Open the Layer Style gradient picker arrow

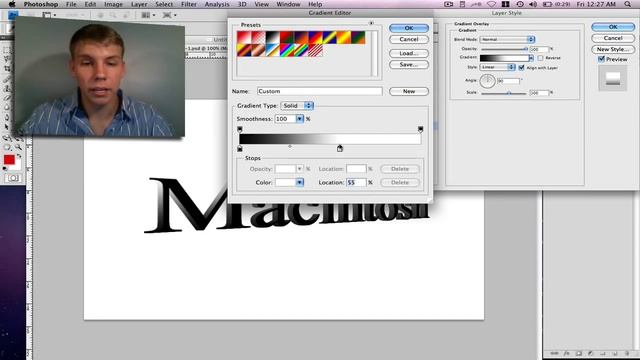pos(531,58)
